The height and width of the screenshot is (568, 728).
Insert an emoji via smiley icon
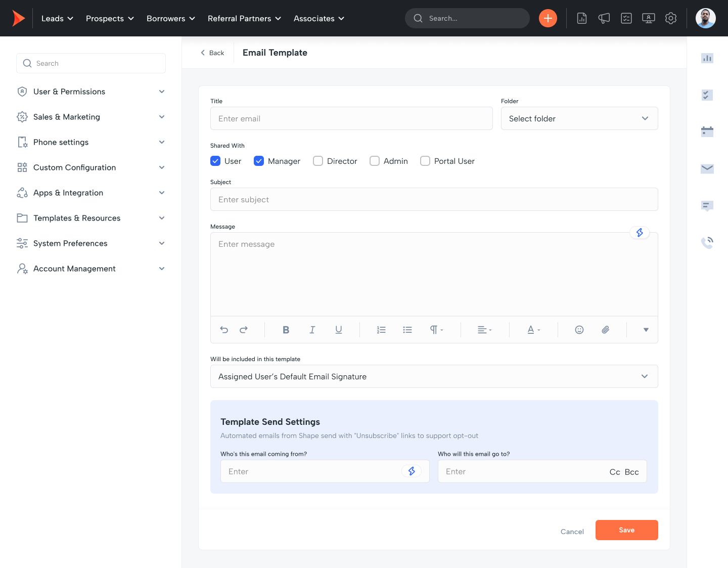coord(579,330)
